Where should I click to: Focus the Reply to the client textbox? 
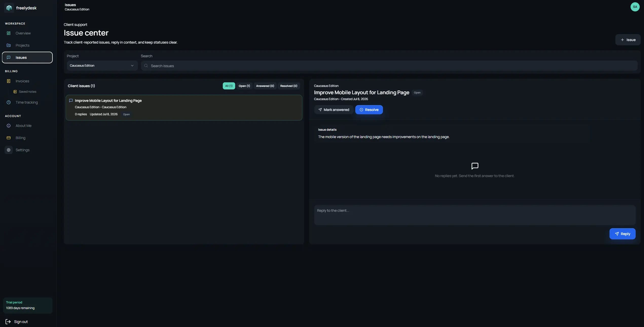coord(475,215)
